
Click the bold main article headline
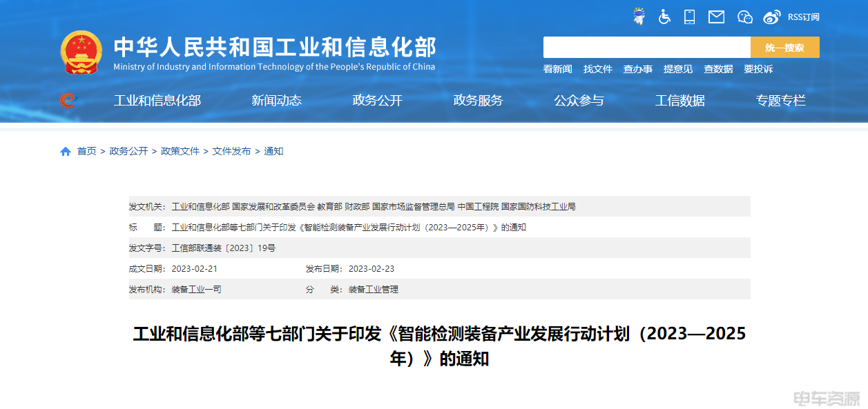click(x=439, y=346)
